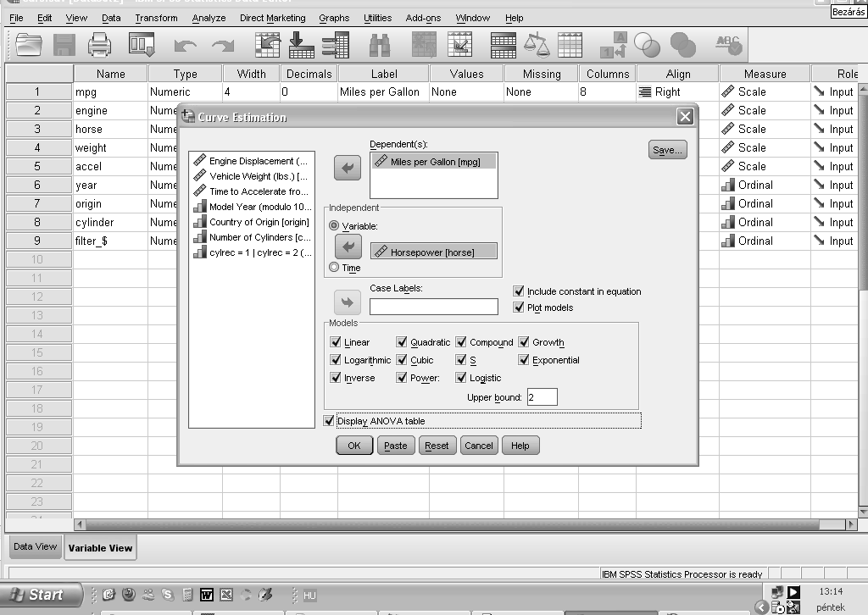This screenshot has width=868, height=615.
Task: Move variable to Dependent list arrow button
Action: click(347, 168)
